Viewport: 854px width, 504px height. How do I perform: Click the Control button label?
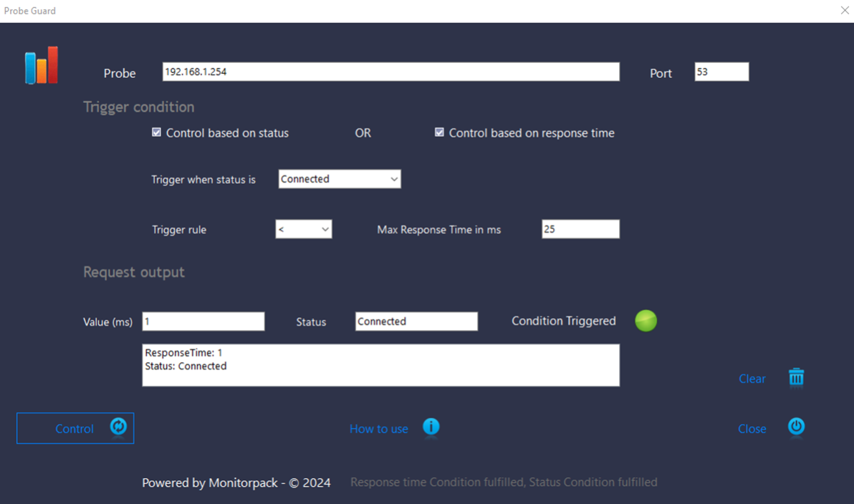click(x=75, y=429)
